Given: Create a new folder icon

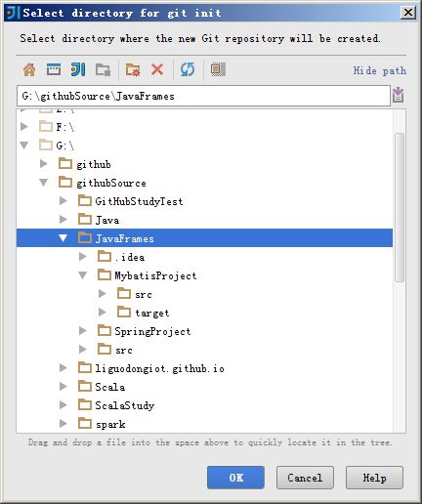Looking at the screenshot, I should pyautogui.click(x=133, y=69).
